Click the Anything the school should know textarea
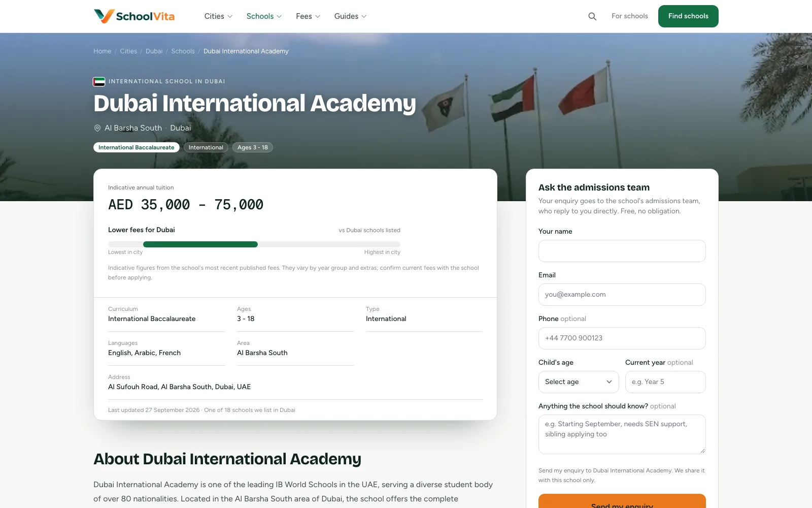812x508 pixels. [622, 434]
